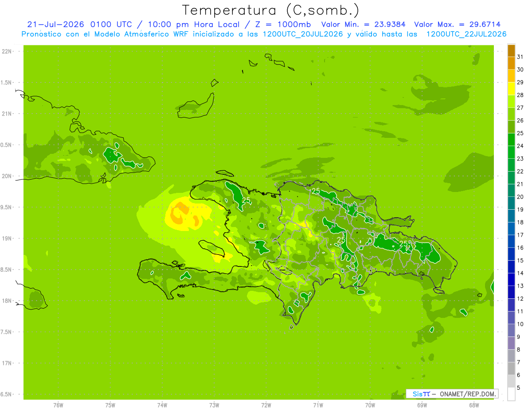Pick the green swatch between 24 and 25

tap(511, 140)
